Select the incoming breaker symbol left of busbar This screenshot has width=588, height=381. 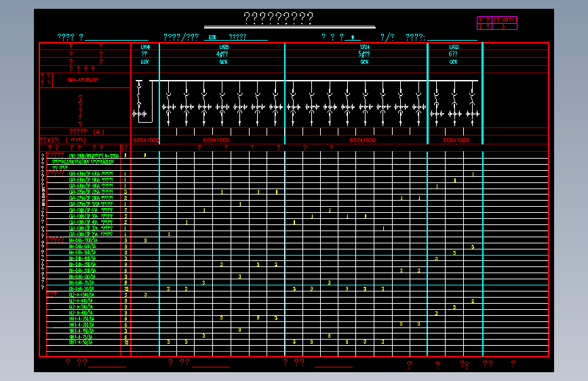[140, 100]
